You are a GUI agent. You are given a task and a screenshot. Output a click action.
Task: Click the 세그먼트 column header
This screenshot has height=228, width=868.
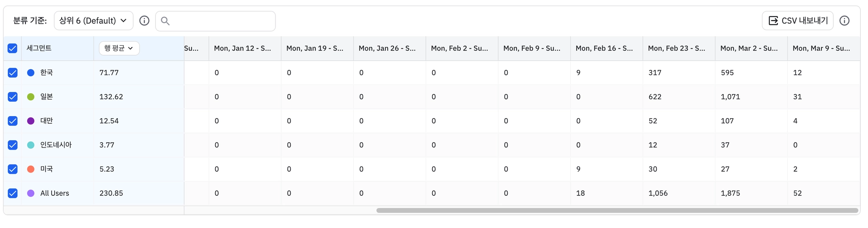click(39, 48)
